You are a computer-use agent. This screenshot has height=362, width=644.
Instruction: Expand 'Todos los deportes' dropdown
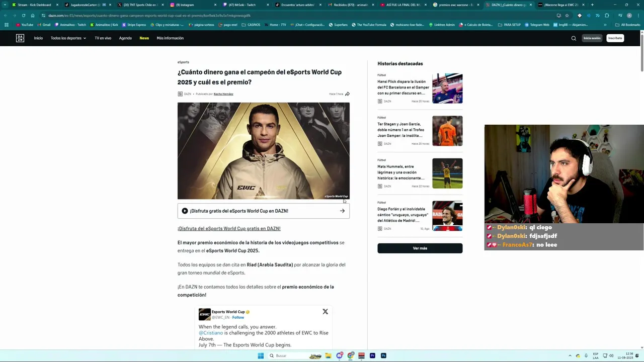(68, 38)
